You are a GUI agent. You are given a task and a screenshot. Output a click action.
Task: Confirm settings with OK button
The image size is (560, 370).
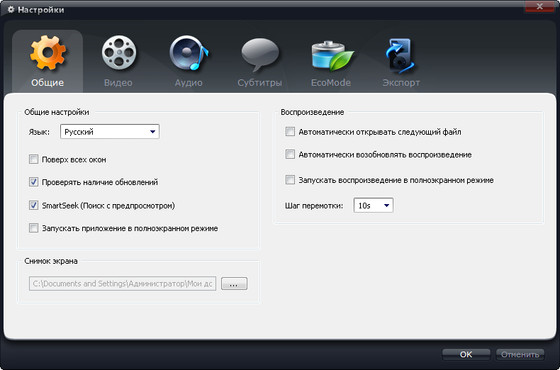point(466,354)
